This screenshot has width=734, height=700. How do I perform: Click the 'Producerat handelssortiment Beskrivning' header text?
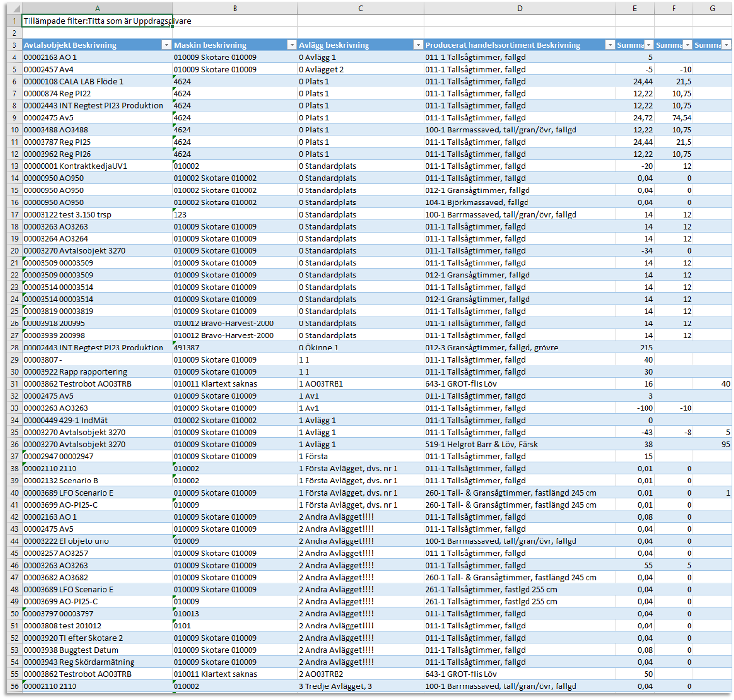click(x=503, y=45)
